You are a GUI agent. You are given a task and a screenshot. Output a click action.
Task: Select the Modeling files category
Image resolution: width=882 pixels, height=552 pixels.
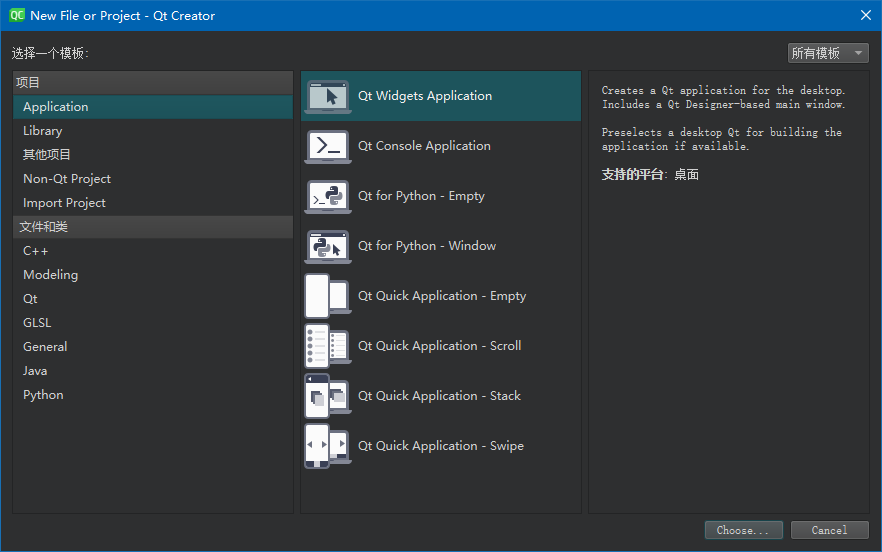pyautogui.click(x=152, y=275)
